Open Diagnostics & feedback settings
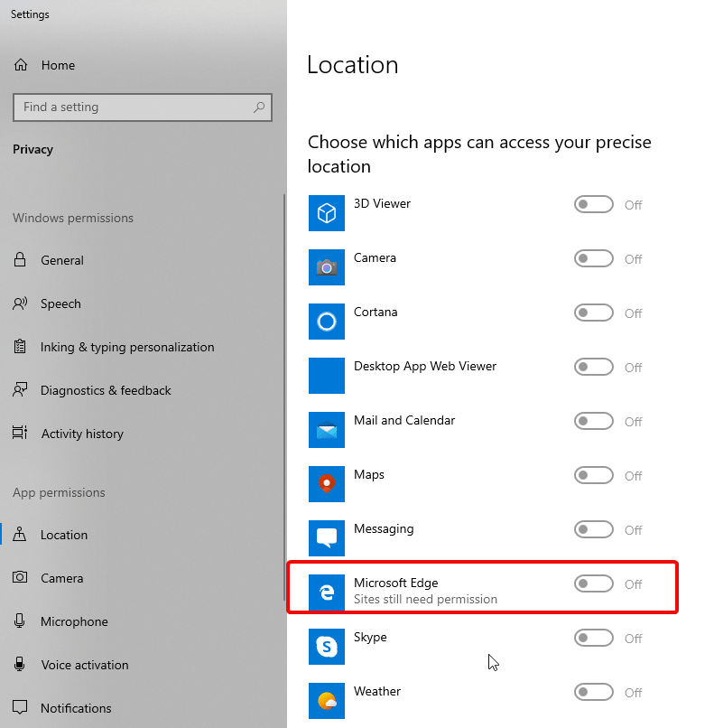The width and height of the screenshot is (714, 728). point(142,390)
